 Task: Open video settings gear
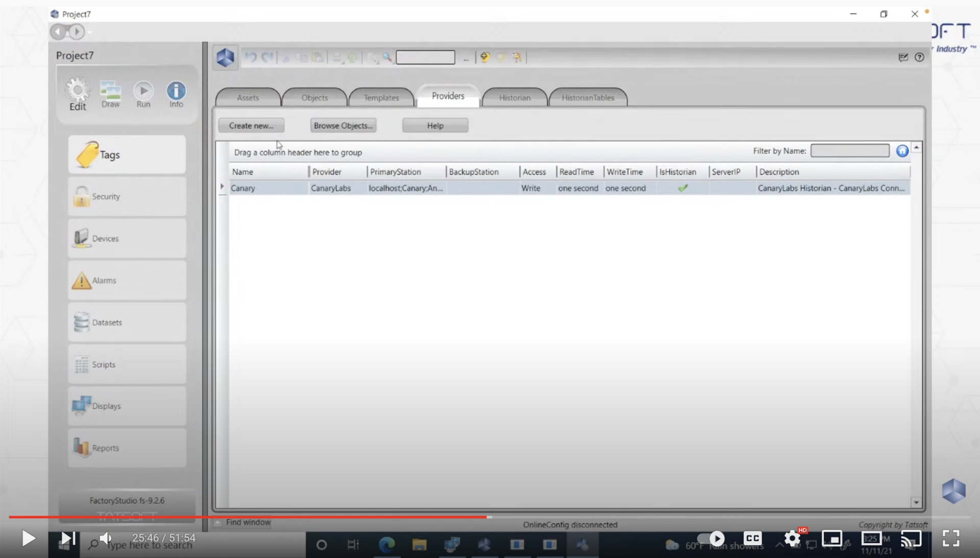pos(792,538)
